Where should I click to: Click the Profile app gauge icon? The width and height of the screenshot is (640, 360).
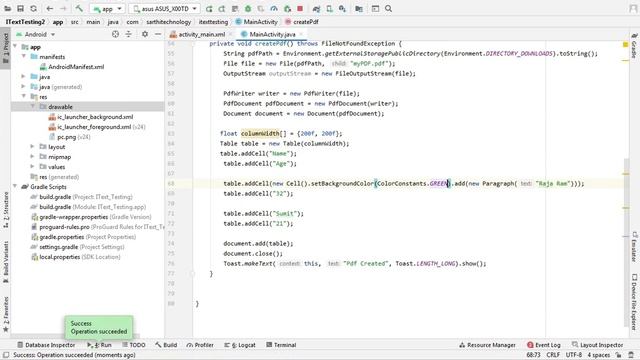[x=274, y=8]
